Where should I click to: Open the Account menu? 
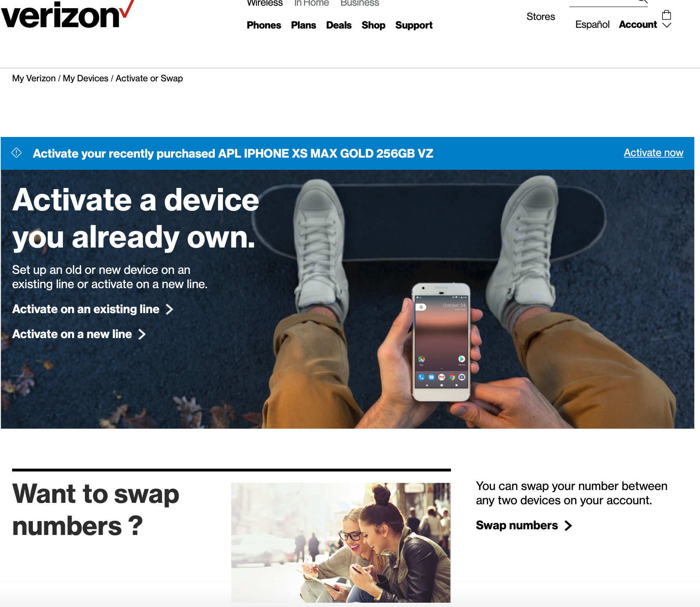click(638, 25)
